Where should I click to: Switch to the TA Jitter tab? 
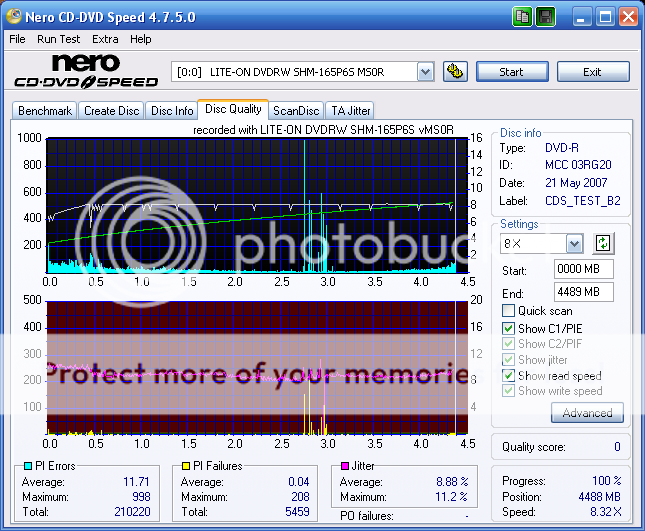point(350,111)
